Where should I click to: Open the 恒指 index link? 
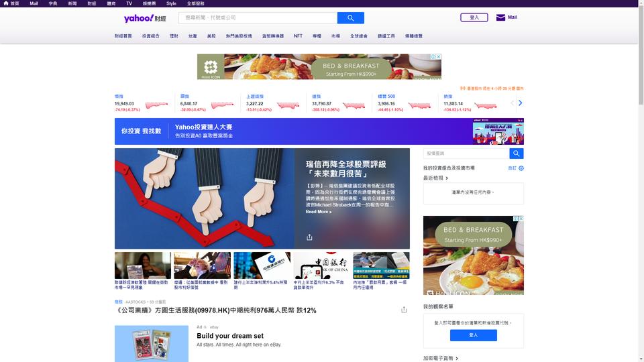coord(119,97)
